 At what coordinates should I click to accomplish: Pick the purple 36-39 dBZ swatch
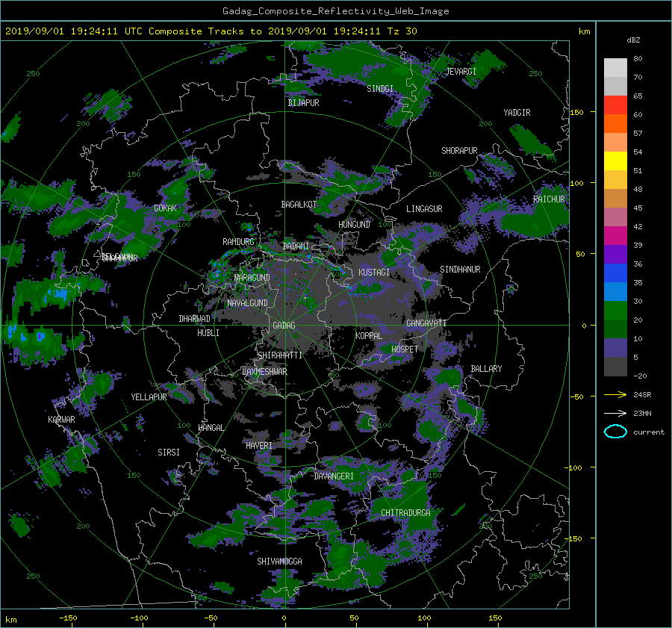(x=615, y=255)
